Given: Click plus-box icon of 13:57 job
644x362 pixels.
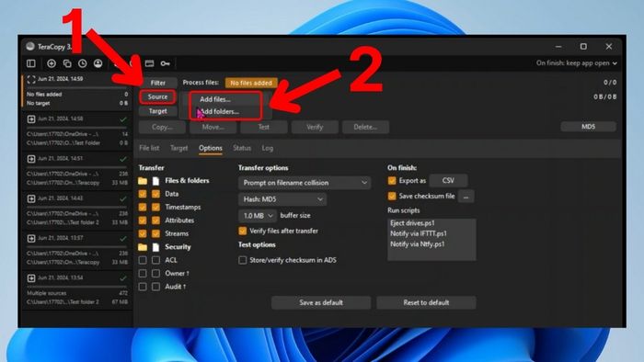Looking at the screenshot, I should 31,238.
